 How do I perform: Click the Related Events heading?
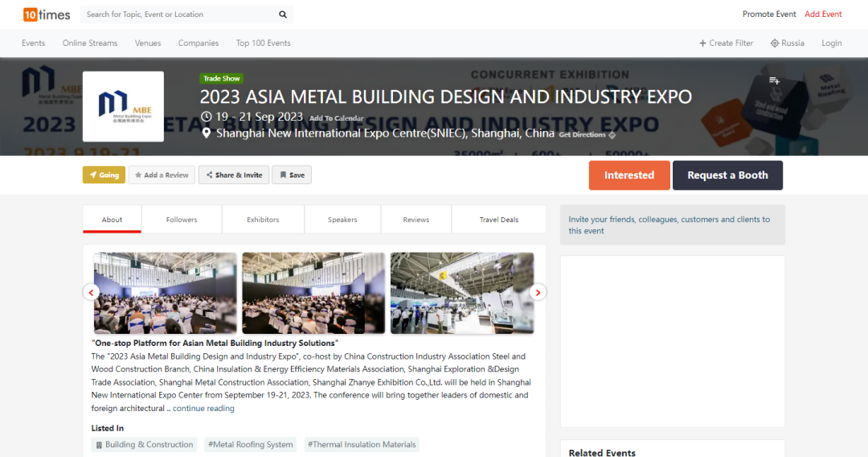(602, 452)
